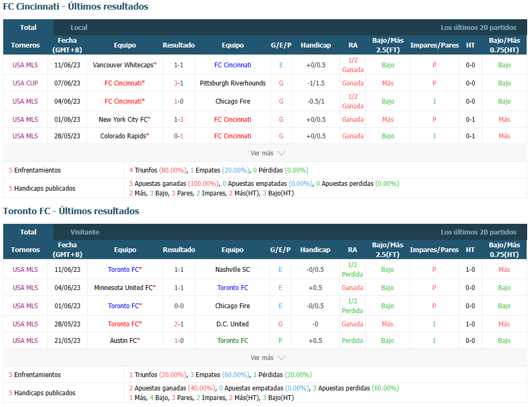Screen dimensions: 532x407
Task: Click "Toronto FC - Últimos resultados" heading
Action: 71,211
